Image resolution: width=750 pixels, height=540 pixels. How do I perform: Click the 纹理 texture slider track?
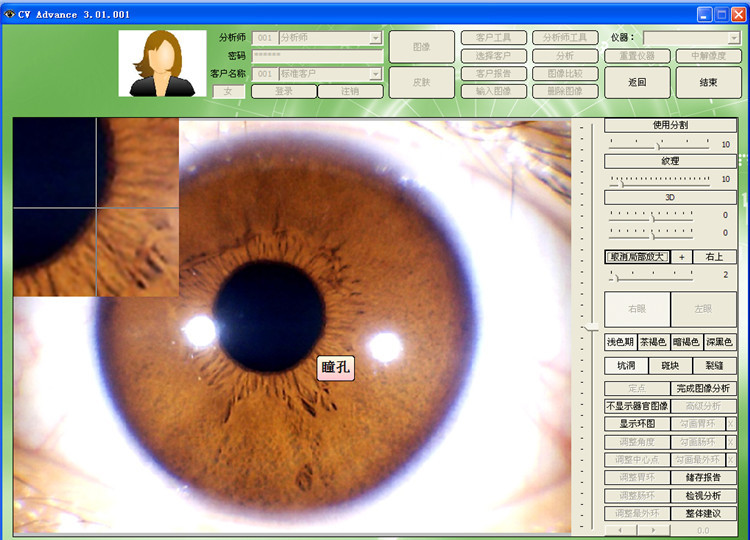tap(660, 180)
